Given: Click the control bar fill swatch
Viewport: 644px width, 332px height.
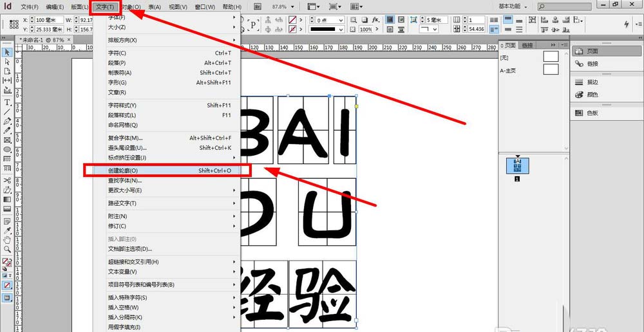Looking at the screenshot, I should point(292,20).
